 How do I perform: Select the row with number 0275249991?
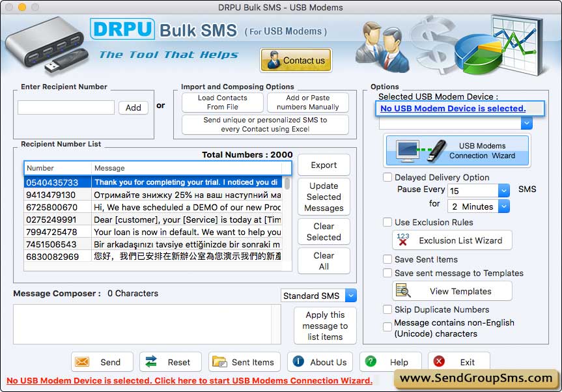pyautogui.click(x=154, y=219)
